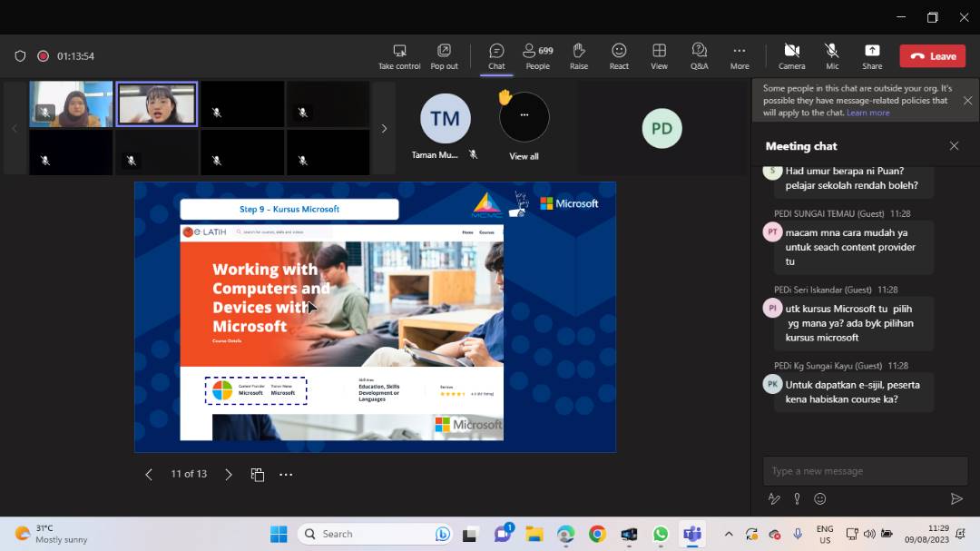The width and height of the screenshot is (980, 551).
Task: Click the PK avatar in chat
Action: (x=772, y=384)
